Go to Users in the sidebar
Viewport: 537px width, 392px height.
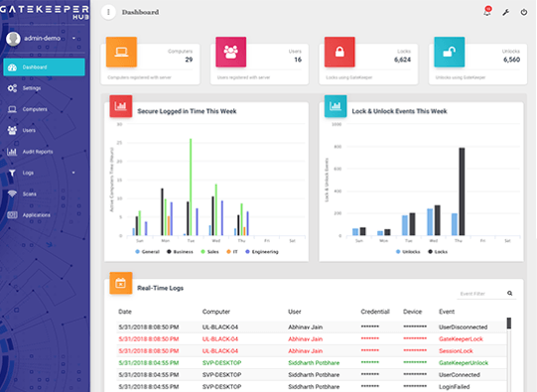[x=45, y=130]
